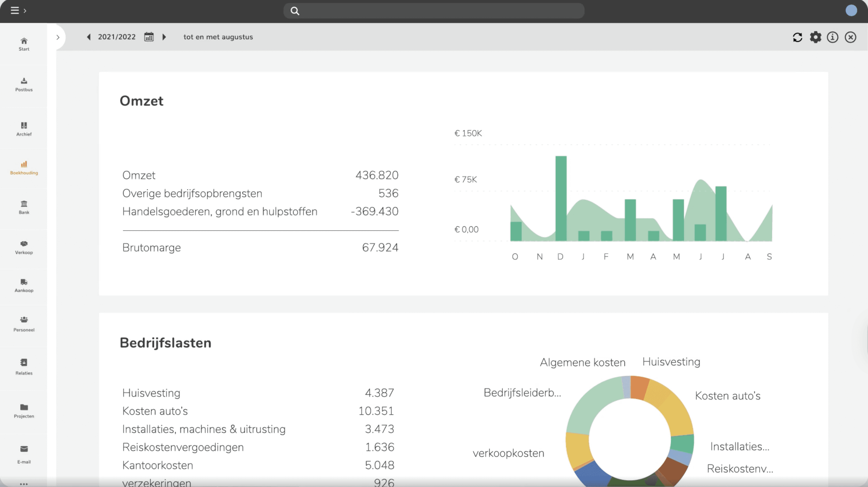Click the December bar in the Omzet chart
This screenshot has height=487, width=868.
point(561,198)
